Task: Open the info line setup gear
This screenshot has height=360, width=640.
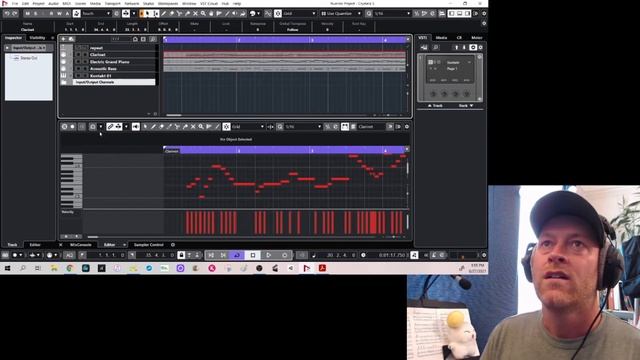Action: tap(484, 24)
